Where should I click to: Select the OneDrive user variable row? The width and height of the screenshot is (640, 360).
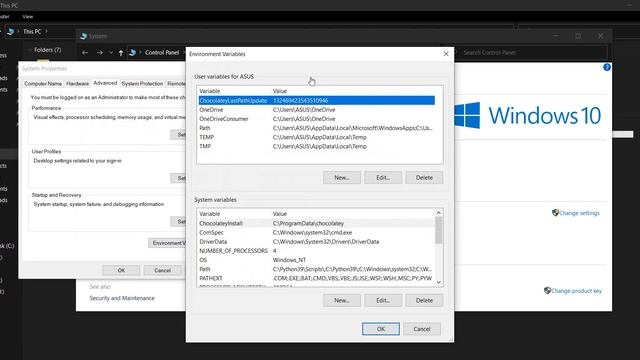(x=317, y=110)
